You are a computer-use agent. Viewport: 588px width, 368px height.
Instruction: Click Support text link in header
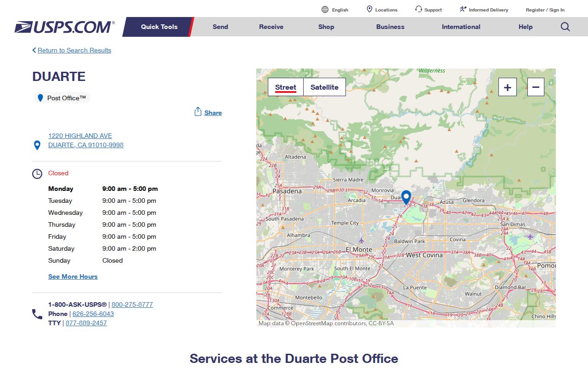tap(433, 10)
